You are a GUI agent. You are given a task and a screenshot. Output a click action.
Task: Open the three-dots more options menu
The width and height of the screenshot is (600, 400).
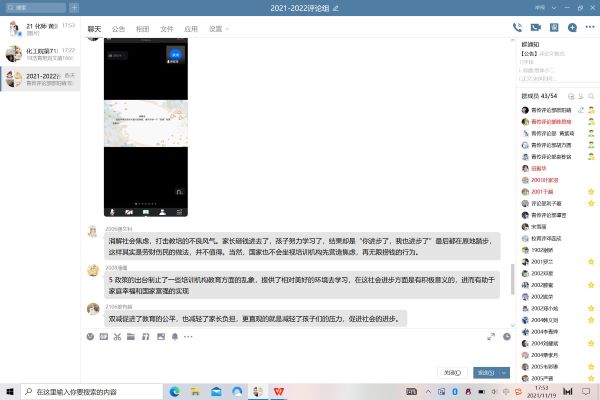(x=590, y=28)
